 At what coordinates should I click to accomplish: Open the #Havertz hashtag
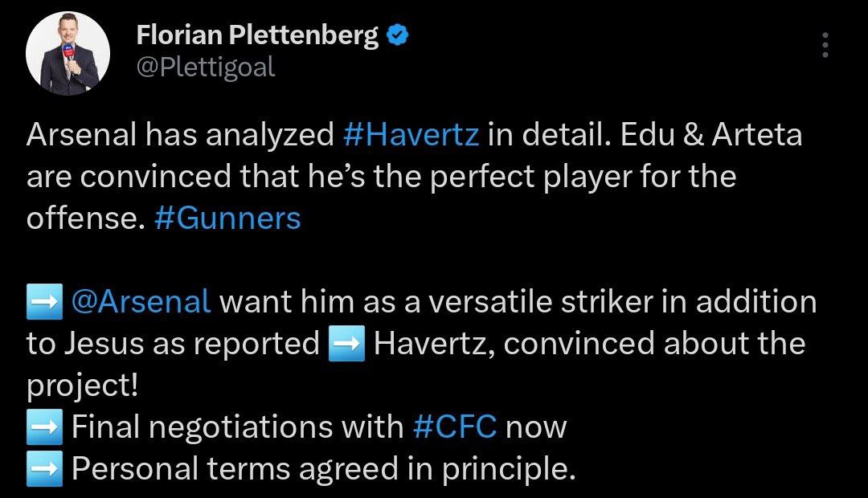click(x=411, y=134)
